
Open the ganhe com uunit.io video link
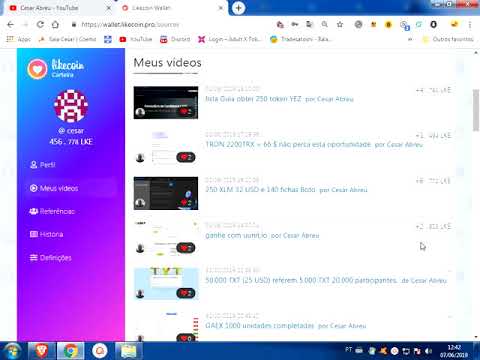(262, 235)
